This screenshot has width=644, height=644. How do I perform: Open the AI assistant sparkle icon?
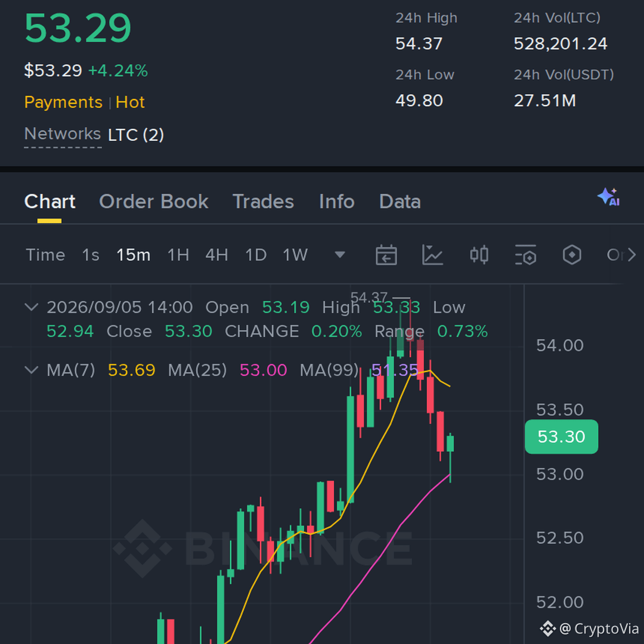pyautogui.click(x=609, y=197)
